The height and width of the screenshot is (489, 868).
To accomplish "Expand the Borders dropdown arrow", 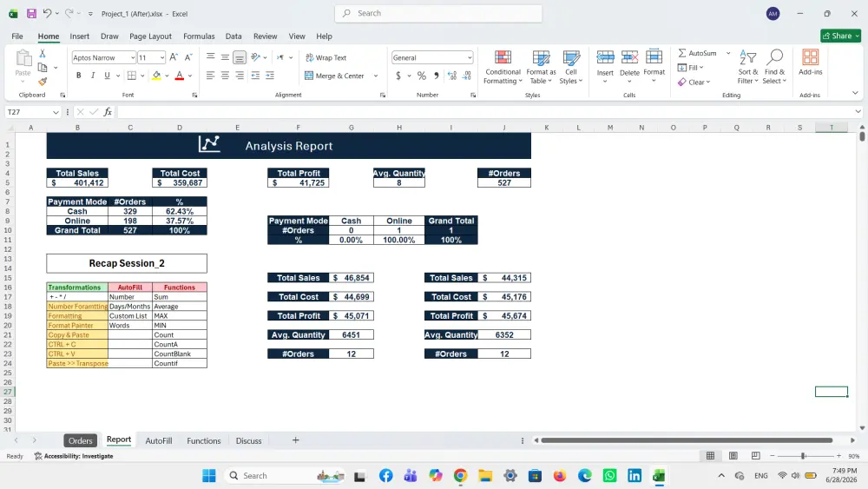I will 142,76.
